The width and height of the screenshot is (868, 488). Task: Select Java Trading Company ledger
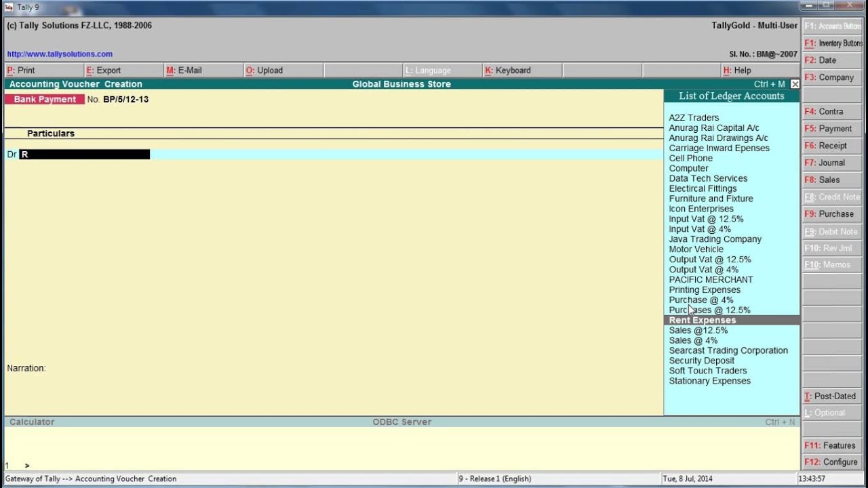(x=715, y=239)
